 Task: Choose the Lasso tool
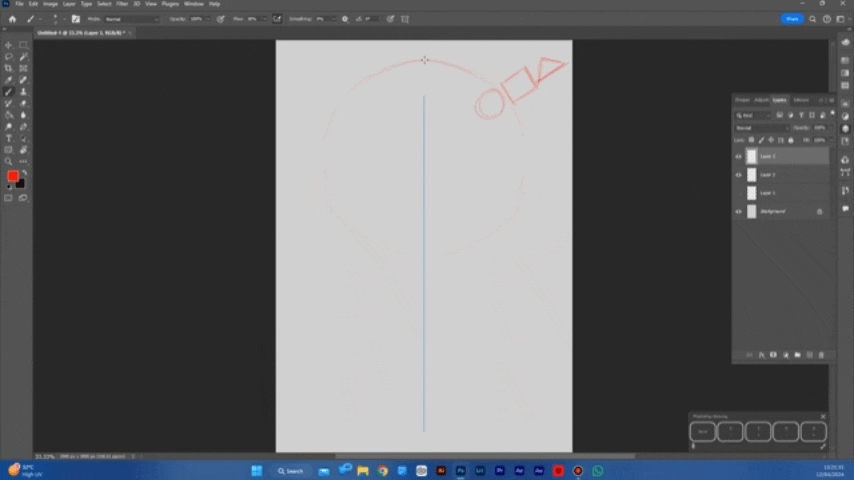(9, 57)
